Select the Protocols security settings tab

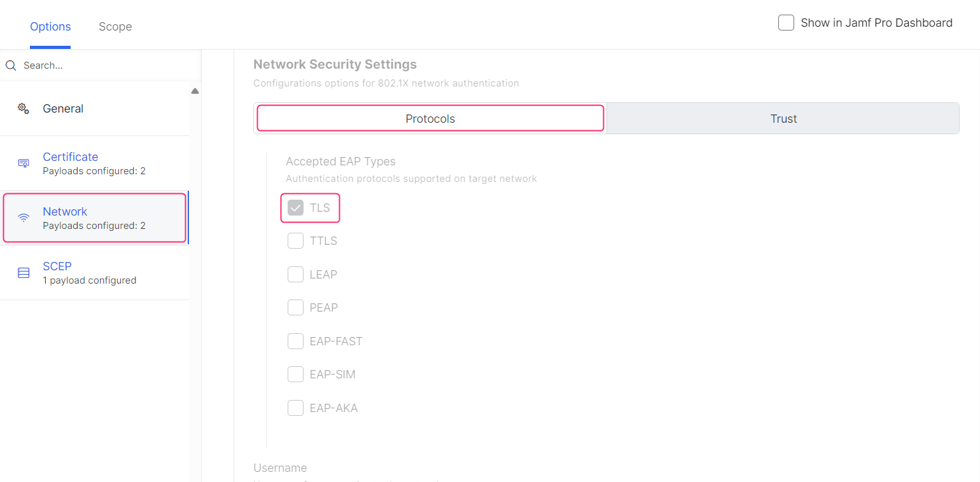tap(430, 119)
